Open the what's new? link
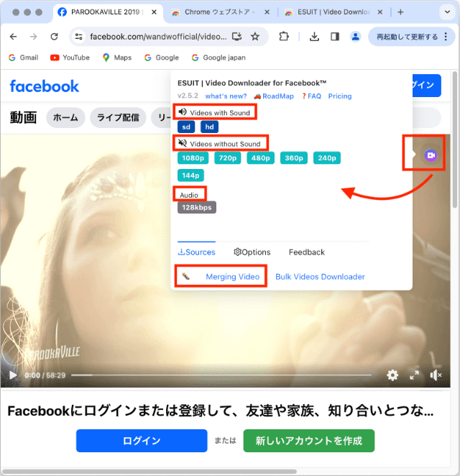460x476 pixels. (226, 96)
